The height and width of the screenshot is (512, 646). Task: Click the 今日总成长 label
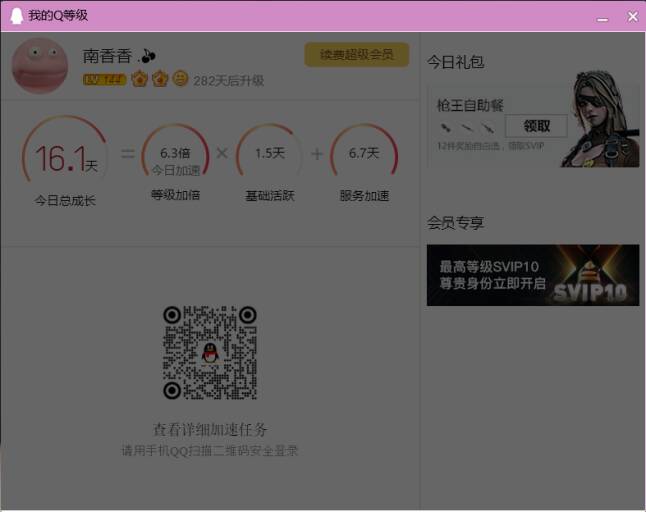click(x=65, y=201)
